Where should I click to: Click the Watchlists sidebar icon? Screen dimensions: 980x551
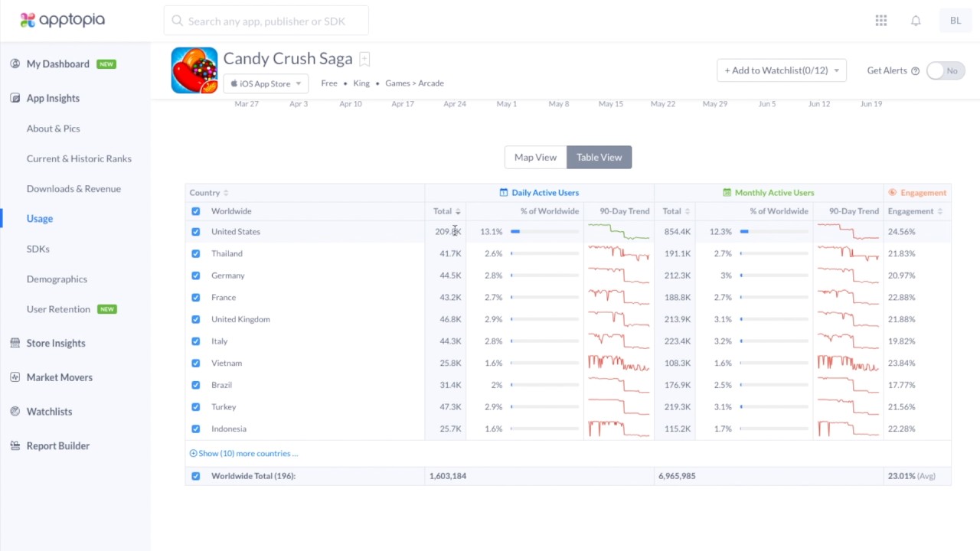15,411
